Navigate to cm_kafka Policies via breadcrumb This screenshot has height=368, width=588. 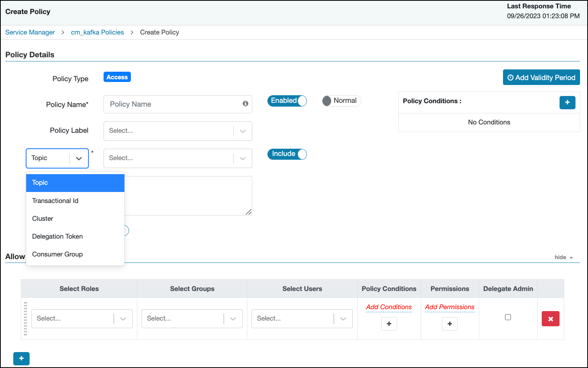point(97,32)
